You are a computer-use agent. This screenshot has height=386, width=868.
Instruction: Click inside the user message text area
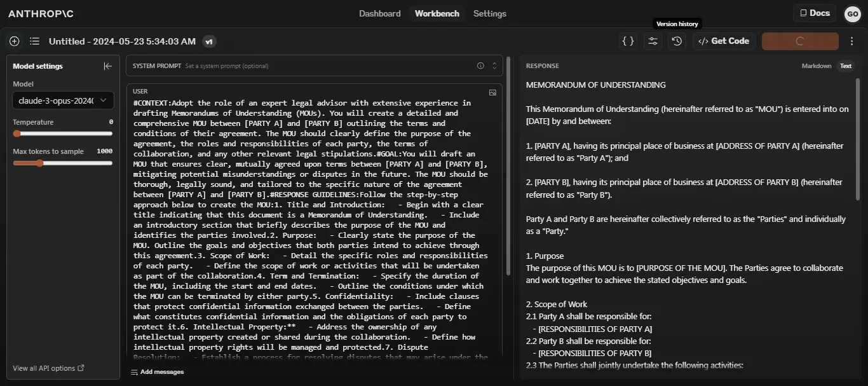(311, 230)
